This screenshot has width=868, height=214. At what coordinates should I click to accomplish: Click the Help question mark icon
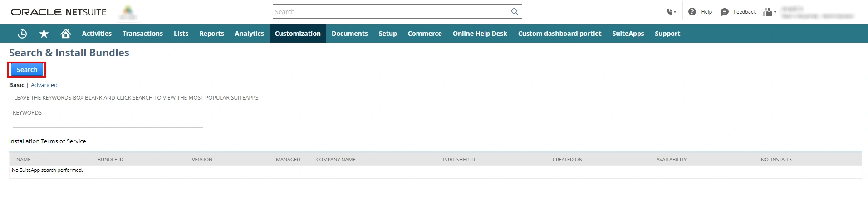click(692, 12)
